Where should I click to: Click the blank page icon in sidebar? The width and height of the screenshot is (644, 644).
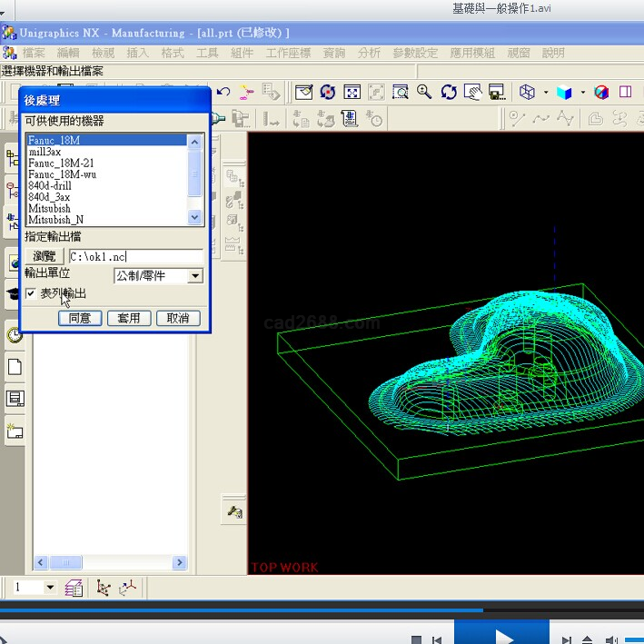tap(15, 367)
